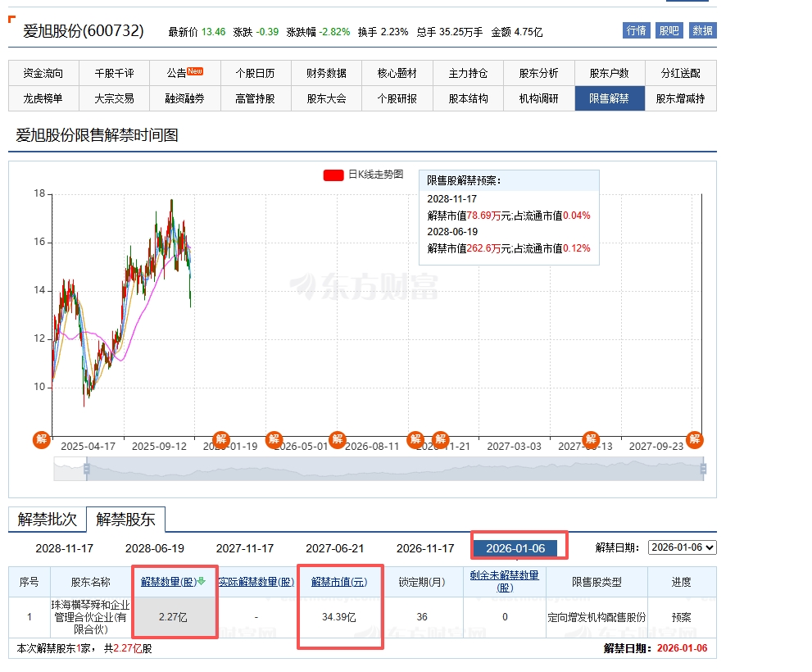Open the 个股研报 tab
The width and height of the screenshot is (812, 672).
pos(397,98)
